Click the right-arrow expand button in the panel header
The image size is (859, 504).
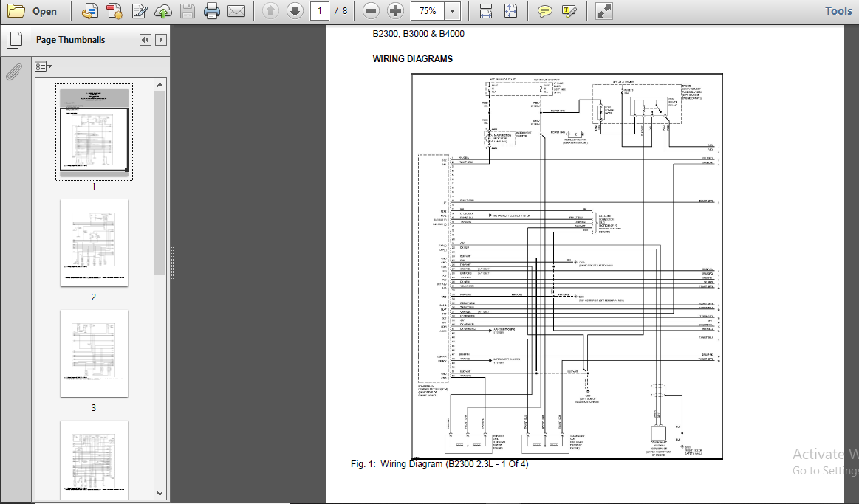[x=161, y=40]
